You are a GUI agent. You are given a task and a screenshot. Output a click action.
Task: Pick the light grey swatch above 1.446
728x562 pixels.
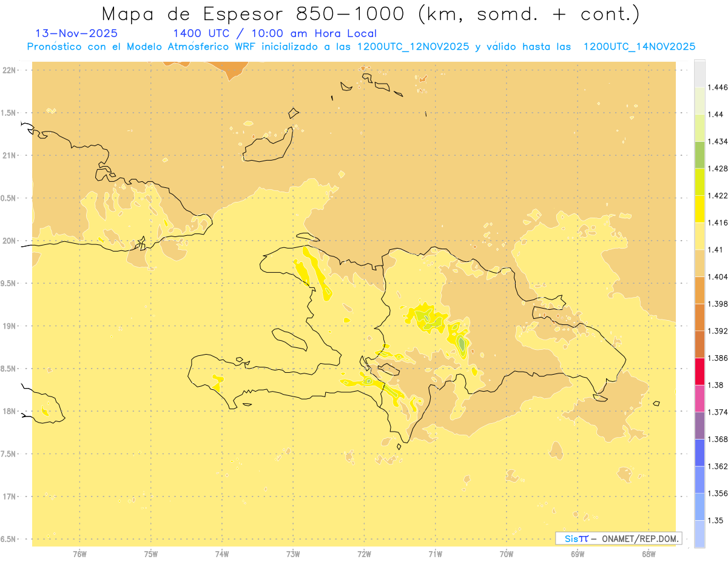pyautogui.click(x=699, y=73)
